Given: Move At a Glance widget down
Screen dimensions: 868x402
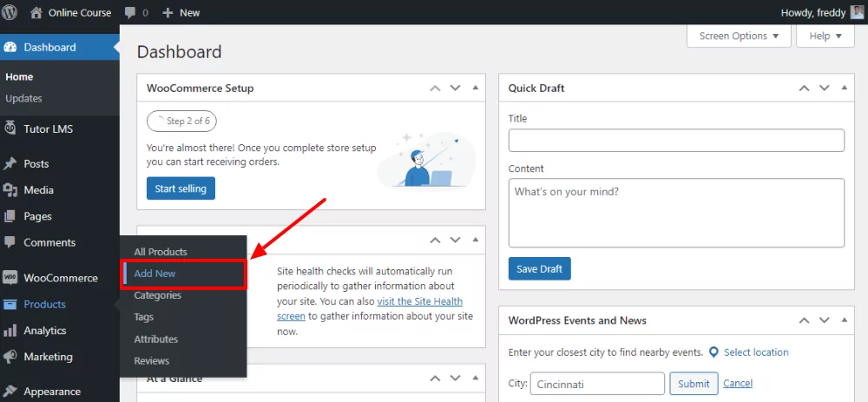Looking at the screenshot, I should [455, 379].
